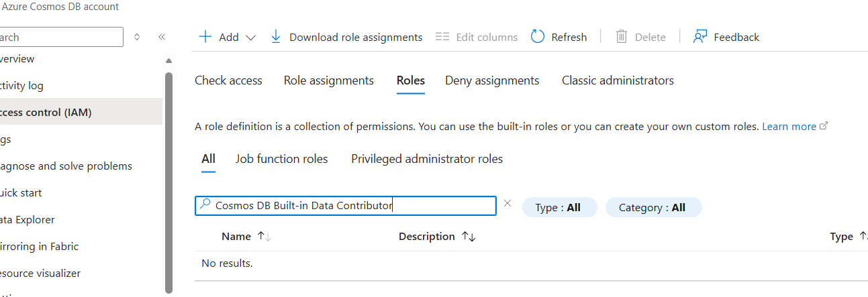Expand the Add dropdown chevron

[x=250, y=38]
